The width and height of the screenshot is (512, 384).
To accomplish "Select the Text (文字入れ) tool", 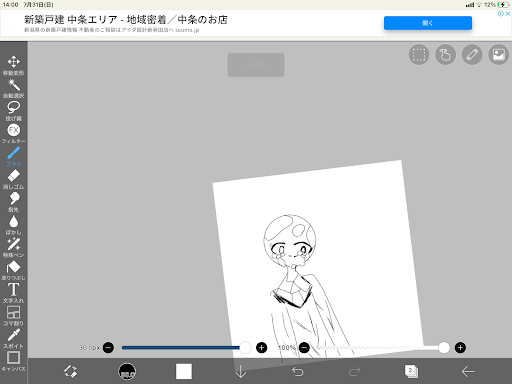I will coord(13,293).
